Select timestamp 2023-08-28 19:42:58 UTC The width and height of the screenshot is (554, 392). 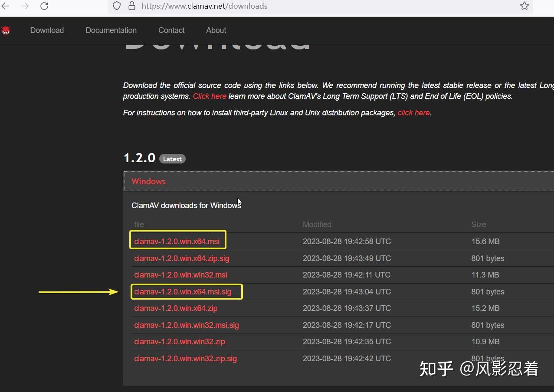[x=347, y=242]
